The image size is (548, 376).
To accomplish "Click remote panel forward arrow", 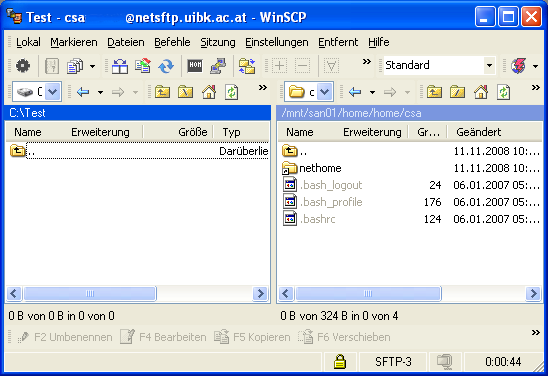I will (x=390, y=92).
